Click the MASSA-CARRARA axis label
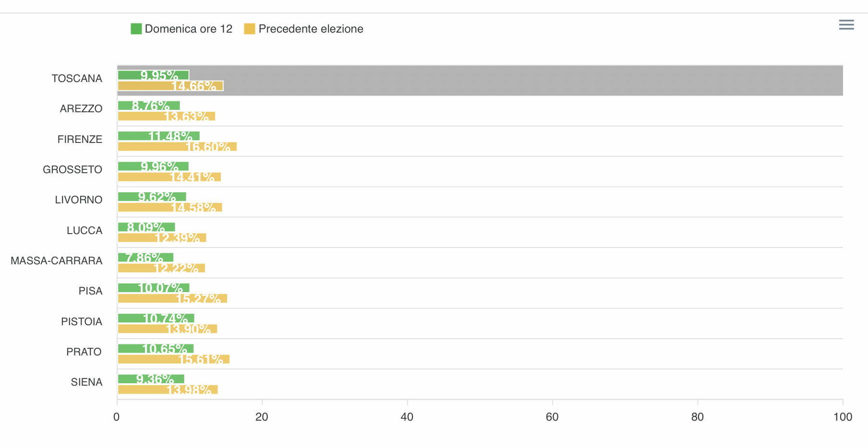The width and height of the screenshot is (868, 448). click(57, 261)
